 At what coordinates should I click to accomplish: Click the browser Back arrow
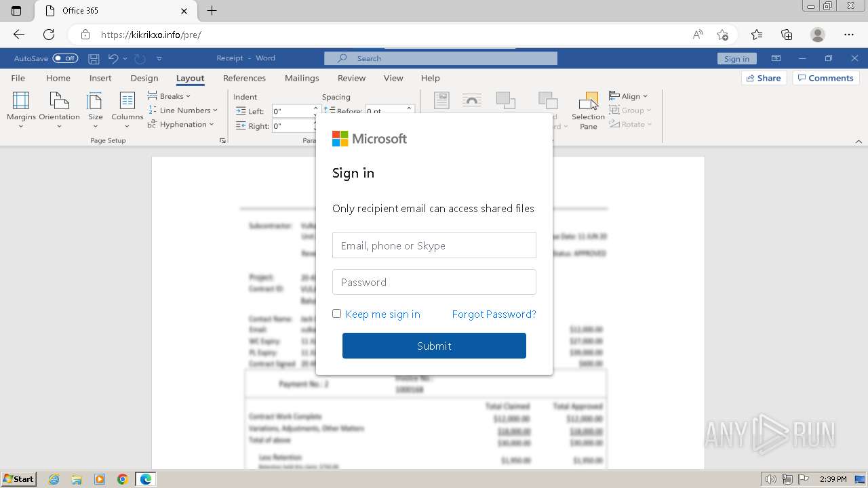tap(18, 35)
